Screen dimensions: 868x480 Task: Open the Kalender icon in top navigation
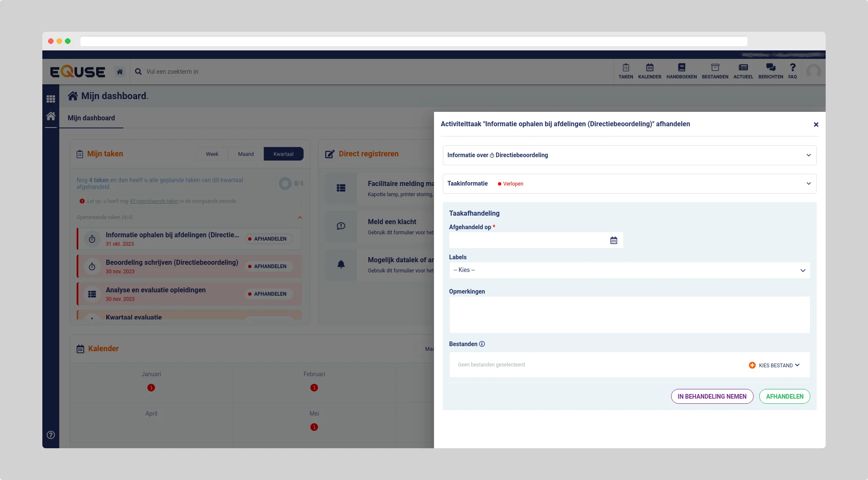pos(650,71)
